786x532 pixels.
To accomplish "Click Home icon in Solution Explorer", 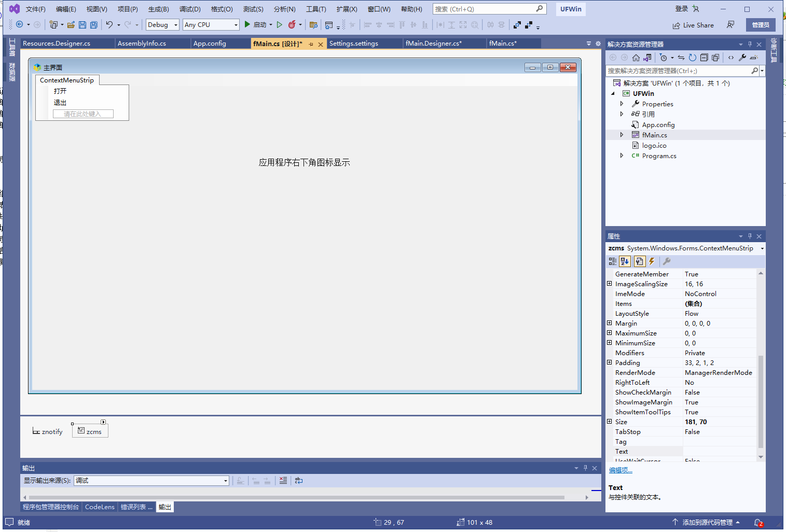I will [636, 58].
